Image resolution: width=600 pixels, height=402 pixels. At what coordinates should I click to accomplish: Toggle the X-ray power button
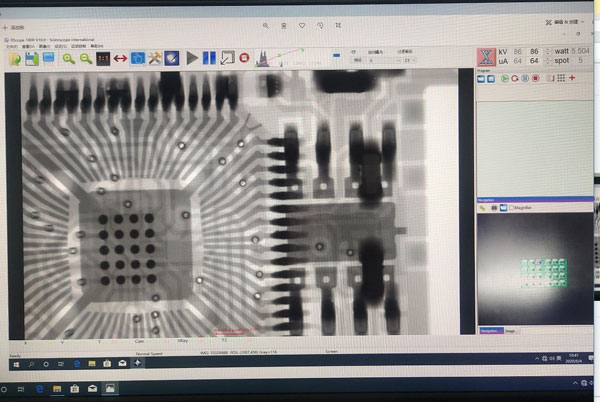[x=487, y=56]
